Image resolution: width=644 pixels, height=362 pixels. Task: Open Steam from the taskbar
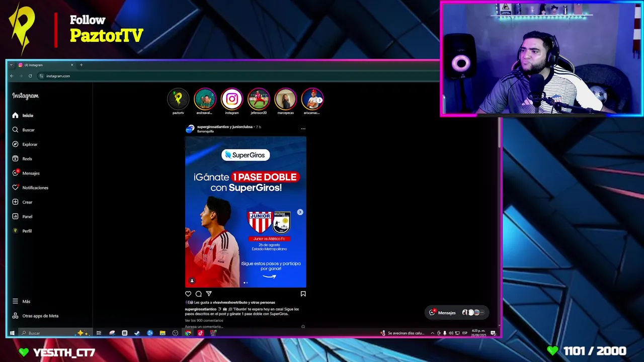(x=137, y=333)
